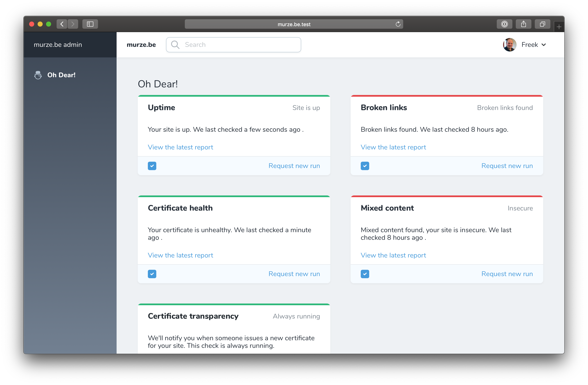Screen dimensions: 588x385
Task: View the latest Broken links report
Action: coord(393,147)
